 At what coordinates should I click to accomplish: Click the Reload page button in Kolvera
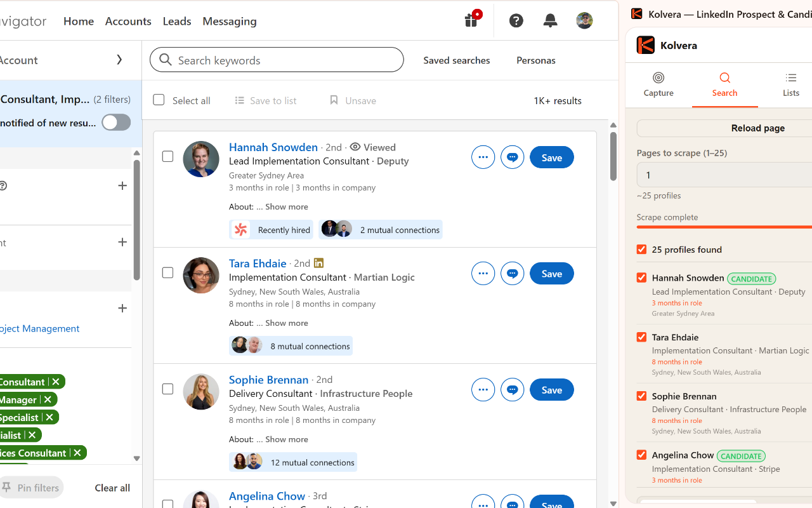724,128
